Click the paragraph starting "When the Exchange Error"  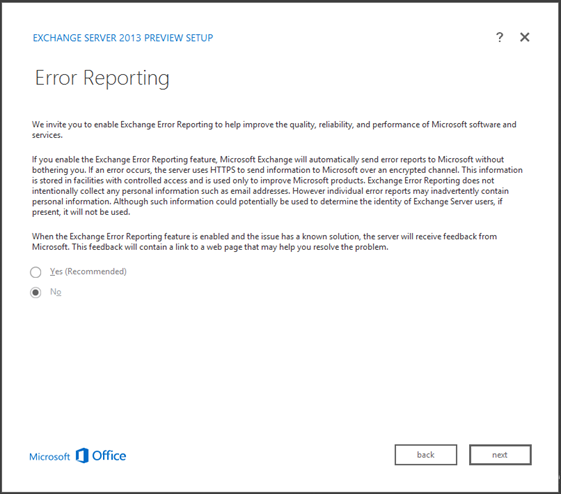click(264, 241)
